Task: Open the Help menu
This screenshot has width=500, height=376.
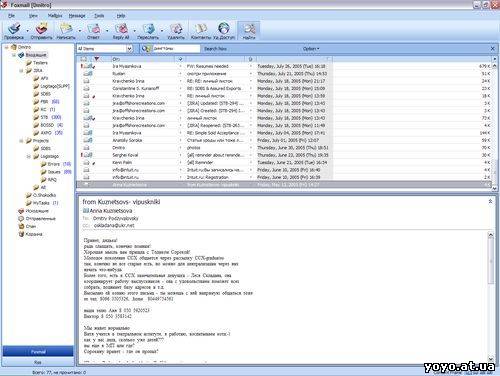Action: (x=121, y=16)
